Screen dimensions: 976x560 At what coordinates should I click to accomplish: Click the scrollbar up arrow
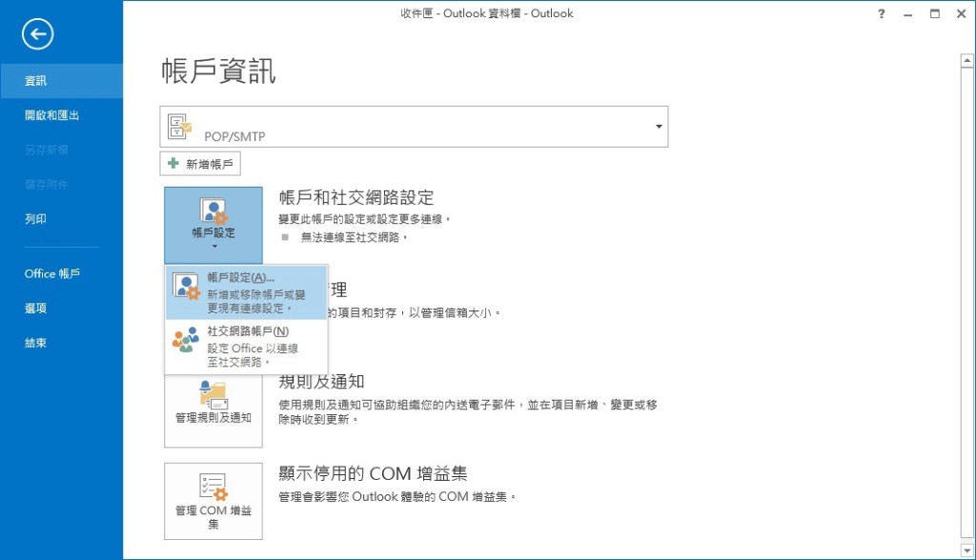966,59
